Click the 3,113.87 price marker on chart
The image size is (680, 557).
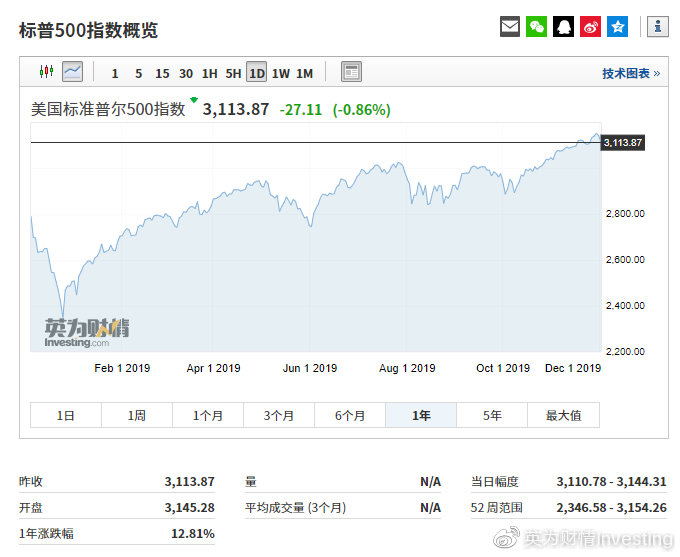pyautogui.click(x=623, y=142)
